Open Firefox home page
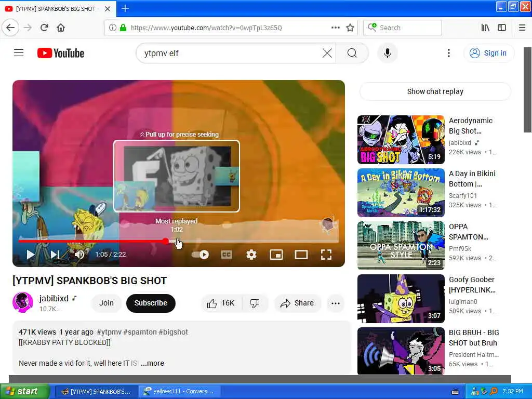The width and height of the screenshot is (532, 399). pos(61,28)
